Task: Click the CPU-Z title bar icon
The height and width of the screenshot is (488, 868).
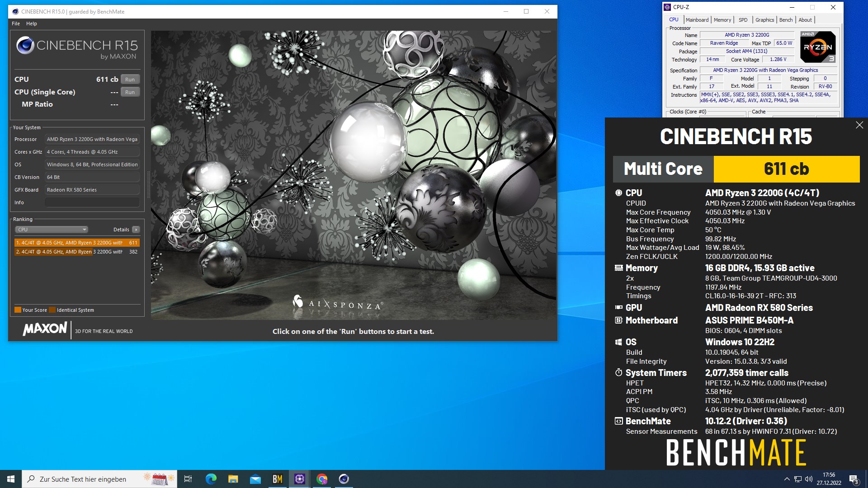Action: pos(667,7)
